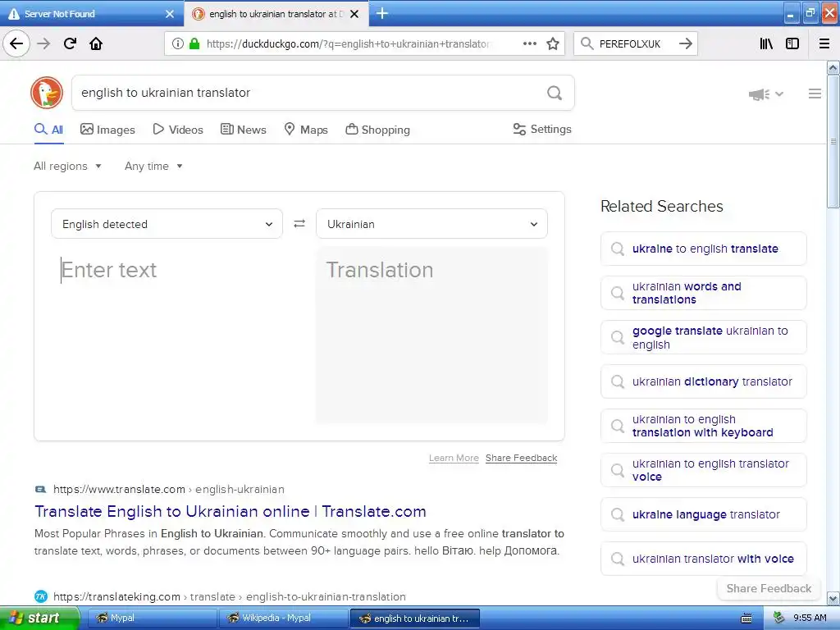This screenshot has height=630, width=840.
Task: Switch to Wikipedia - Mypal taskbar window
Action: 283,619
